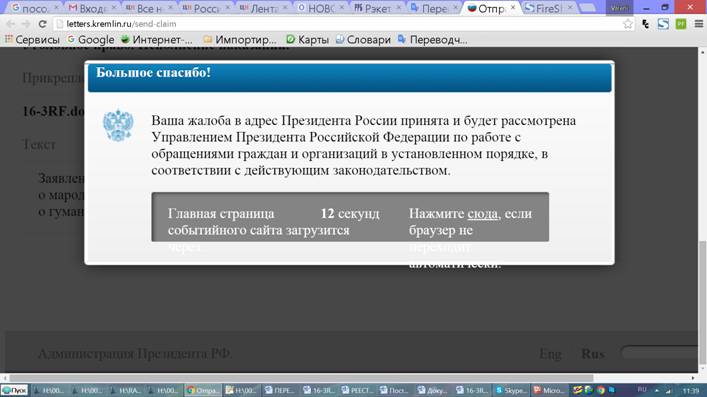Click the Russian coat of arms emblem
The width and height of the screenshot is (707, 397).
tap(118, 125)
